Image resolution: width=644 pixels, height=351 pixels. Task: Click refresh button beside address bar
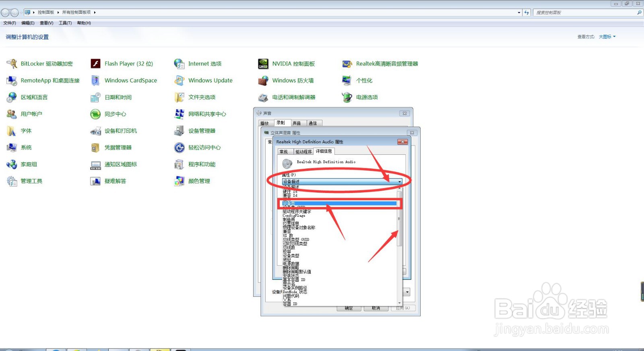pos(526,12)
